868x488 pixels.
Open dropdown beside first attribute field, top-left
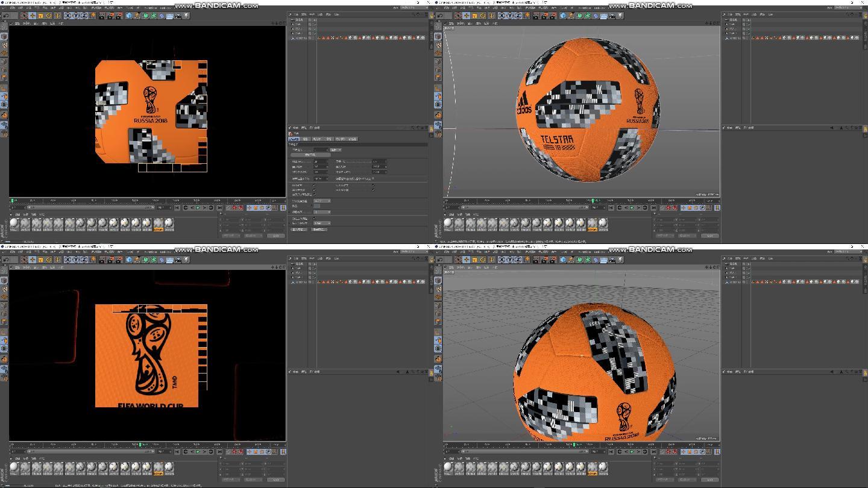click(336, 150)
